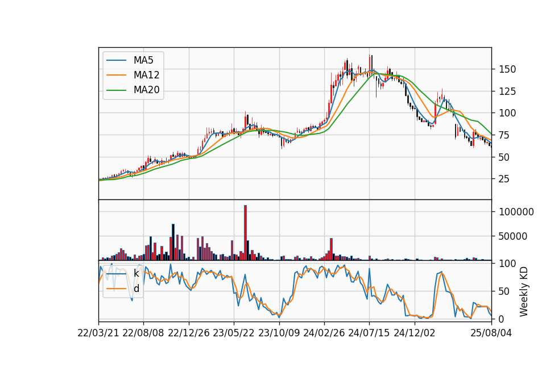Click KD axis value 0

point(502,319)
